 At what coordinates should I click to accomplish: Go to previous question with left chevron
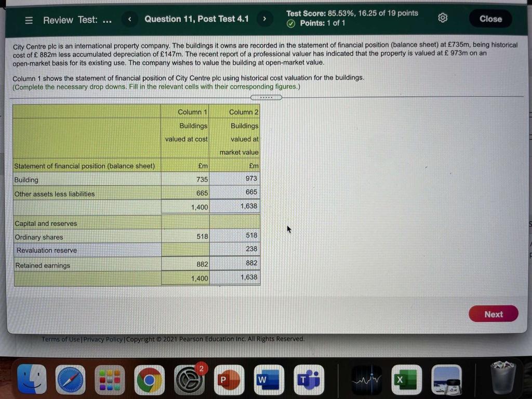pos(129,19)
